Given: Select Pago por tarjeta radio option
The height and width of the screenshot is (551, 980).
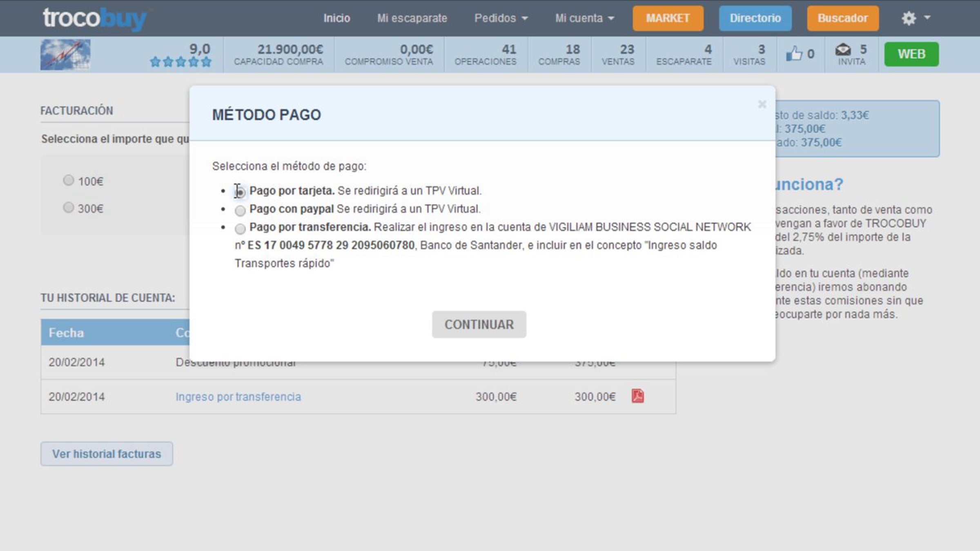Looking at the screenshot, I should 240,192.
